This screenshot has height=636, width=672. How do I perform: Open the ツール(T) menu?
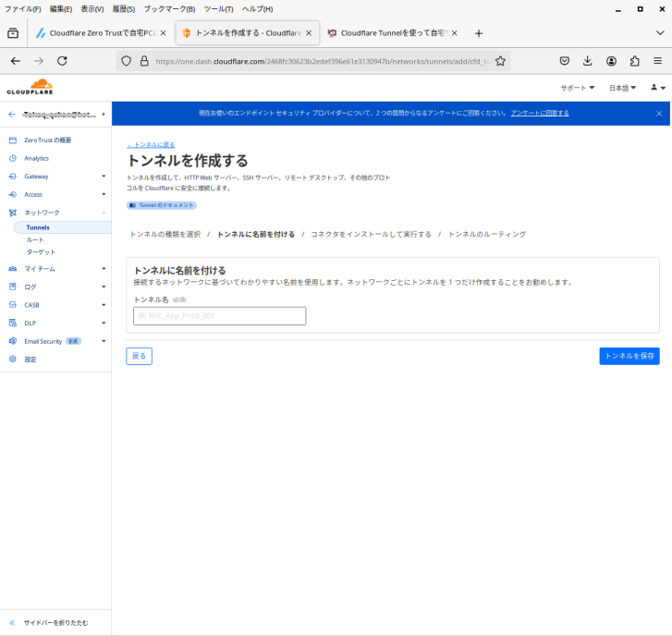(218, 9)
